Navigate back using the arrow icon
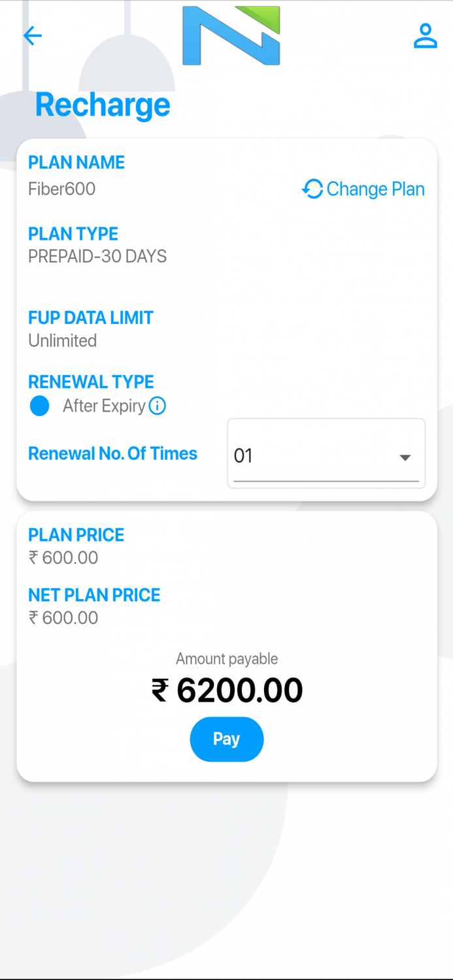Screen dimensions: 453x980 click(33, 36)
